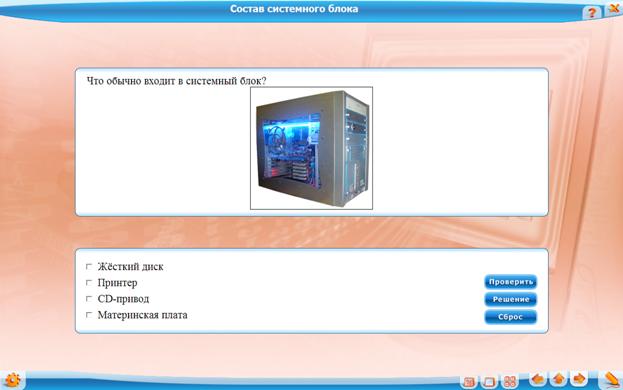Select the pencil drawing tool icon
623x390 pixels.
click(x=611, y=380)
